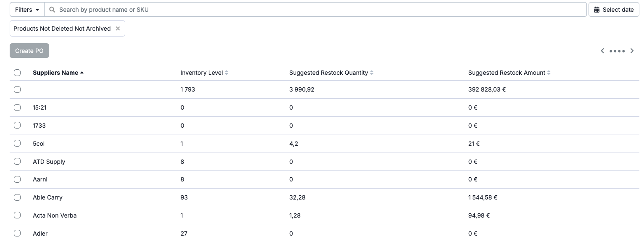Go to previous page arrow

(602, 51)
